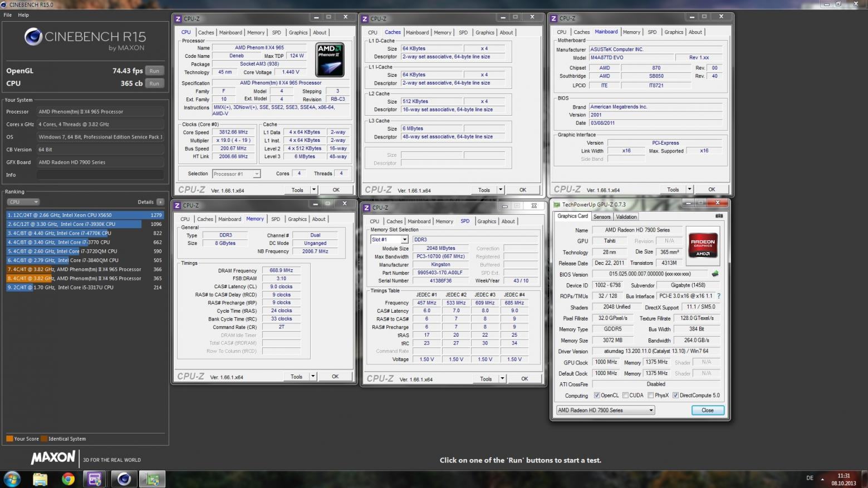This screenshot has width=868, height=488.
Task: Open the Slot #1 memory slot dropdown
Action: (389, 240)
